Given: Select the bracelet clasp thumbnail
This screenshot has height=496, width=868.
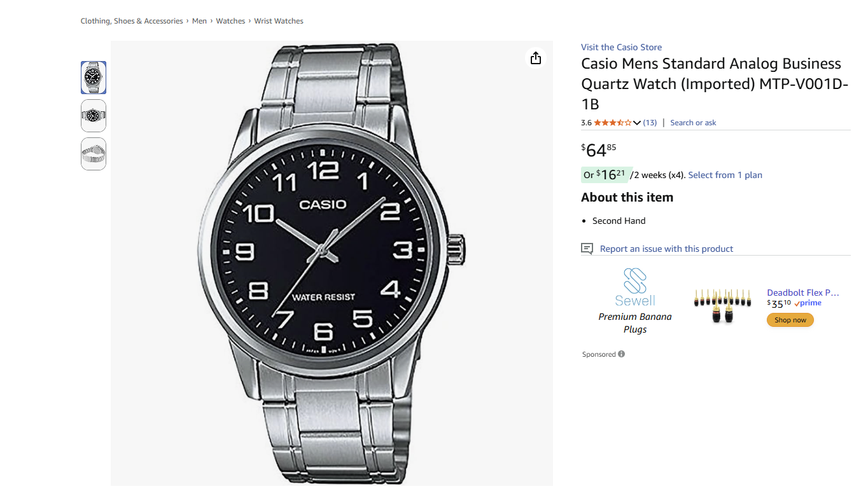Looking at the screenshot, I should pos(93,153).
